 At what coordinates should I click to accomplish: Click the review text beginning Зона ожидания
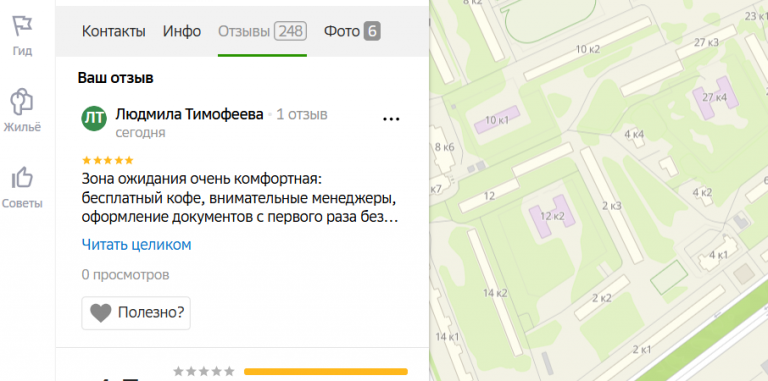240,198
